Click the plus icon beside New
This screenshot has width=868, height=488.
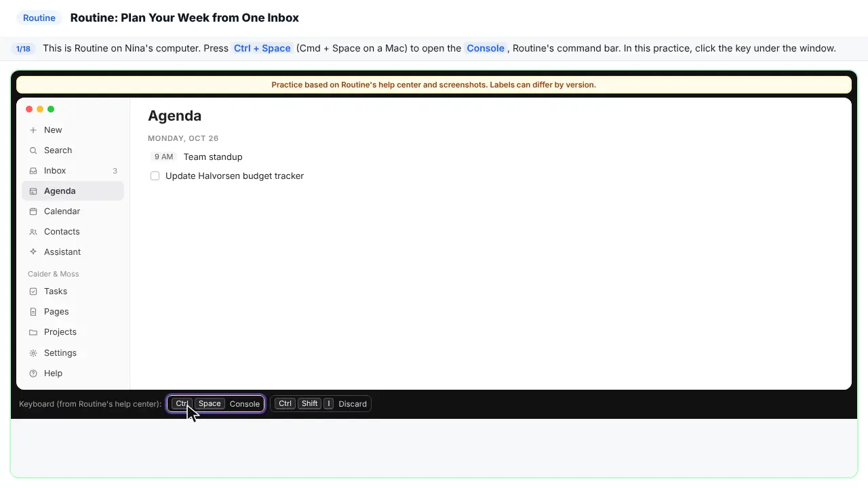pyautogui.click(x=33, y=130)
